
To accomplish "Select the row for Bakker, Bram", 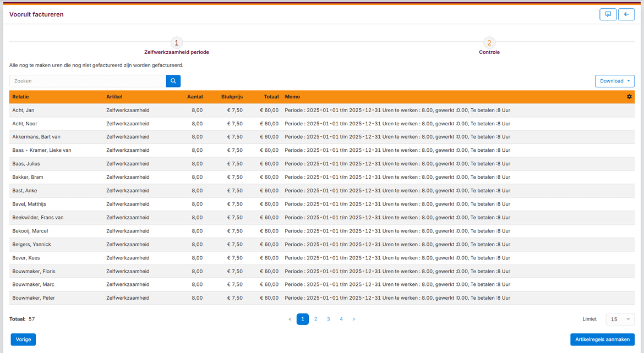I will (321, 177).
